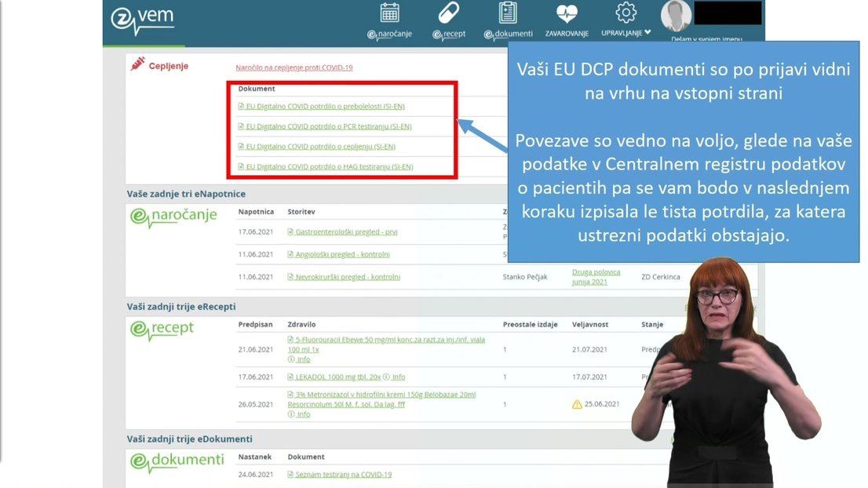Click document icon beside Angiološki pregled
Screen dimensions: 868x488
290,254
